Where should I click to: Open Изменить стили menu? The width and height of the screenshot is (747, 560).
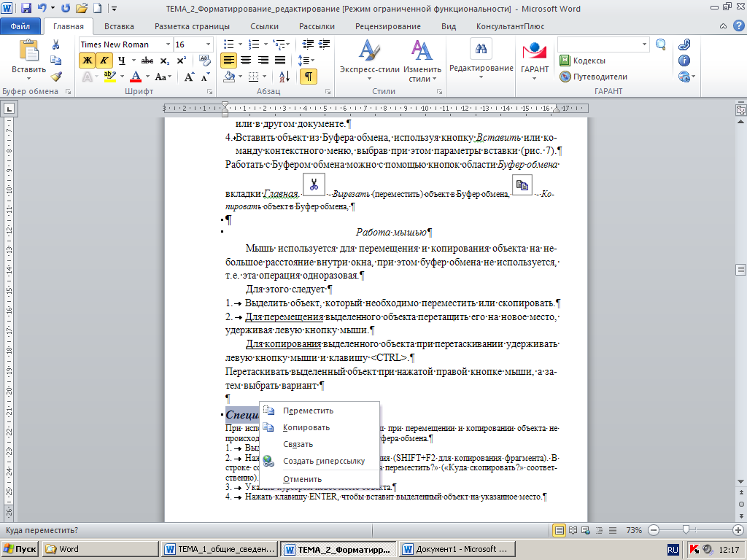422,60
